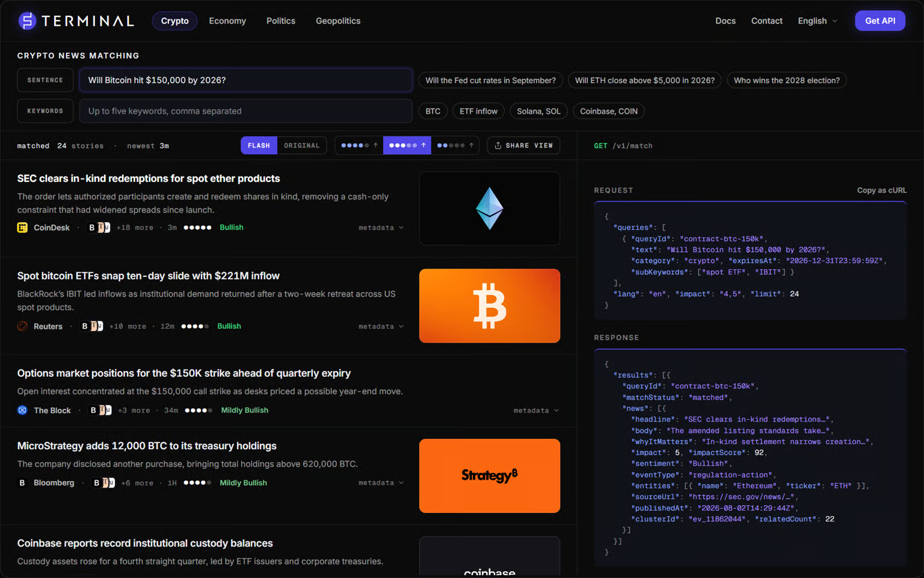Image resolution: width=924 pixels, height=578 pixels.
Task: Pick the 'Who wins the 2028 election?' suggestion
Action: click(787, 80)
